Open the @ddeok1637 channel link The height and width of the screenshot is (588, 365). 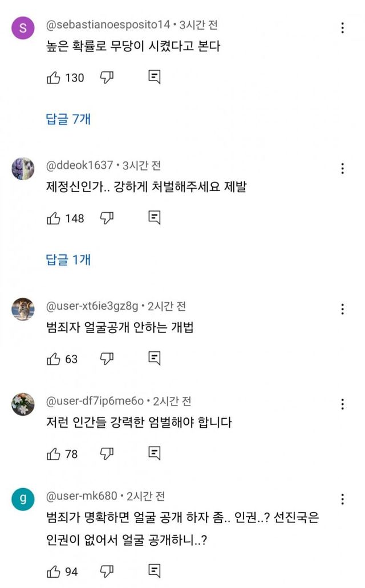click(x=79, y=165)
